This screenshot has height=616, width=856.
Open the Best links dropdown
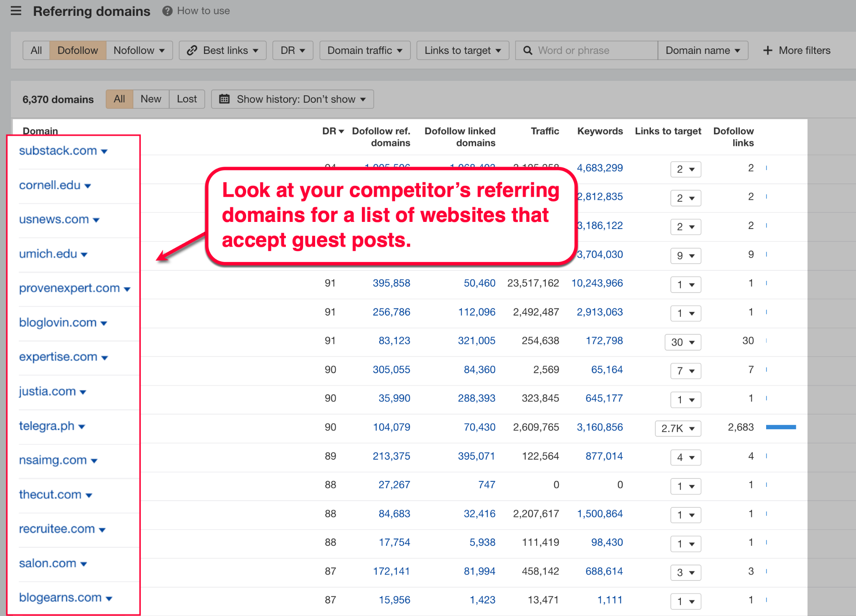click(223, 51)
